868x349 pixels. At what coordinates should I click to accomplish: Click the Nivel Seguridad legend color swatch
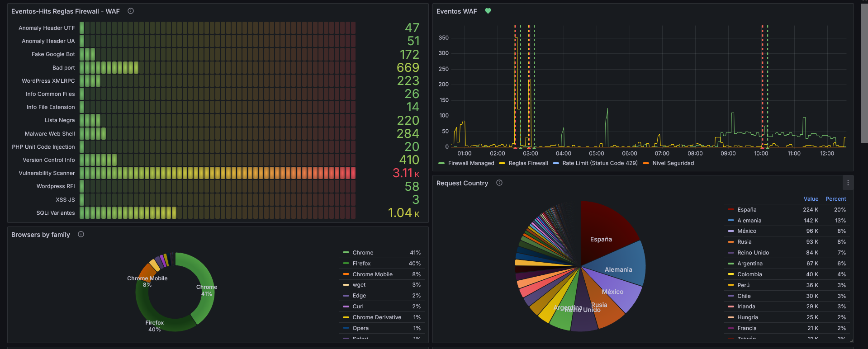tap(646, 163)
